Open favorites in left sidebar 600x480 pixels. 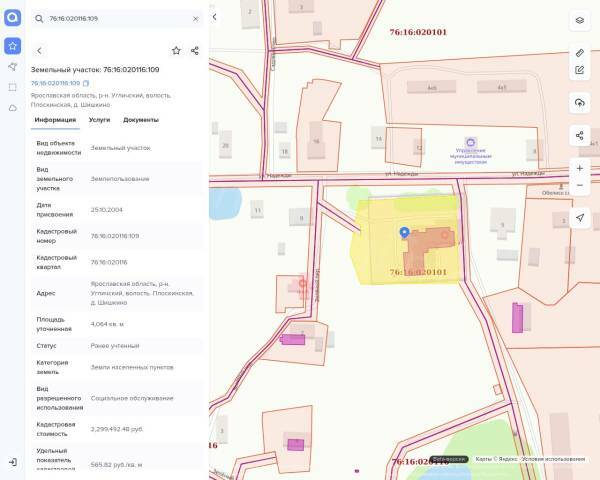coord(12,46)
